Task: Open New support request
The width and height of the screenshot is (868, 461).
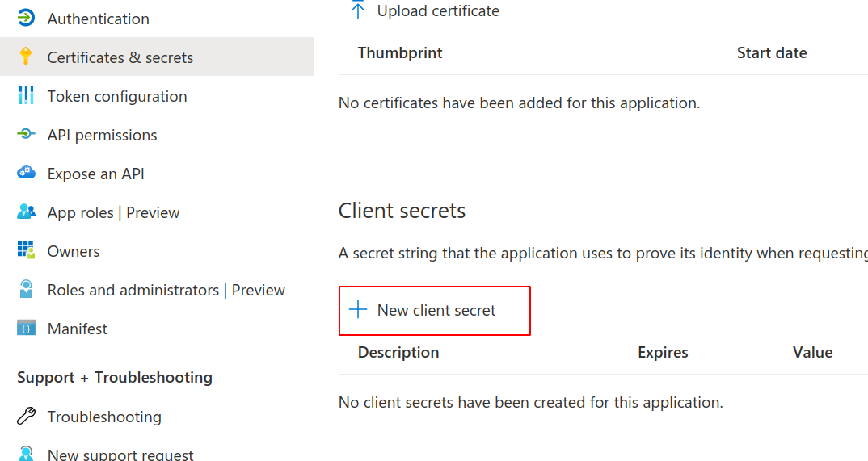Action: point(120,455)
